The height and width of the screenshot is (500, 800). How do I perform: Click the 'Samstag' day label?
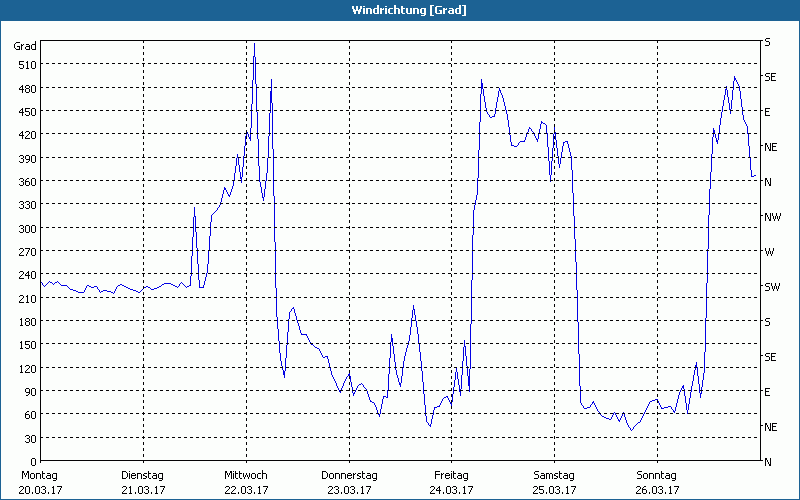[x=554, y=475]
